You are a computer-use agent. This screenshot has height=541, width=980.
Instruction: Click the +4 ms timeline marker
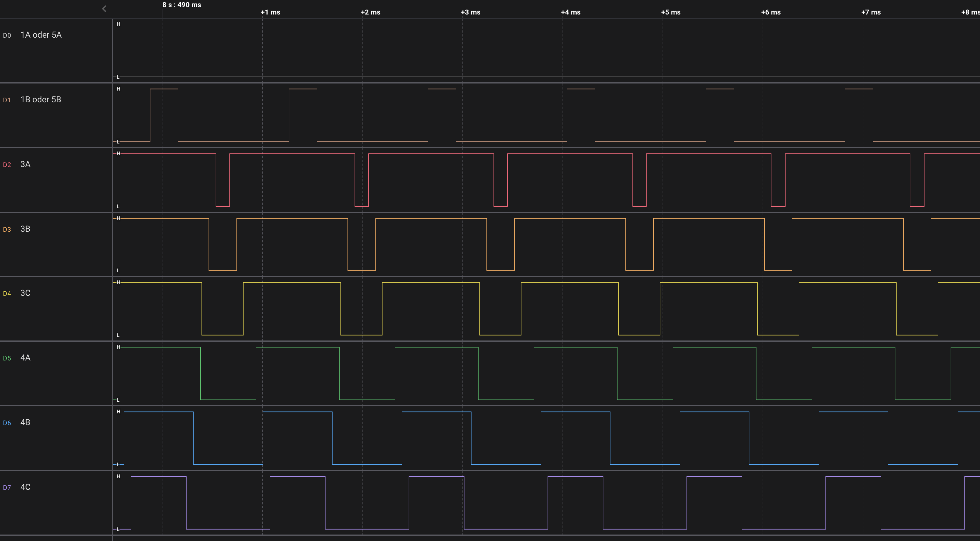pyautogui.click(x=571, y=12)
